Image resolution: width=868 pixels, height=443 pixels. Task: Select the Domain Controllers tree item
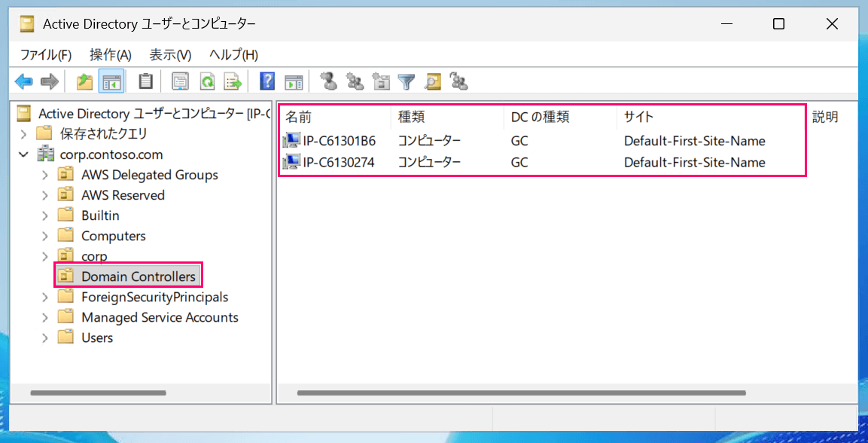[139, 276]
